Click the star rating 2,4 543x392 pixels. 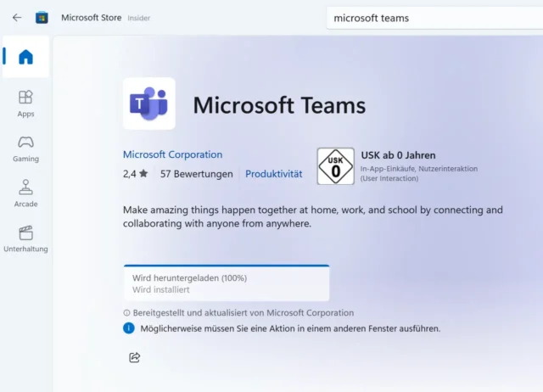point(136,174)
